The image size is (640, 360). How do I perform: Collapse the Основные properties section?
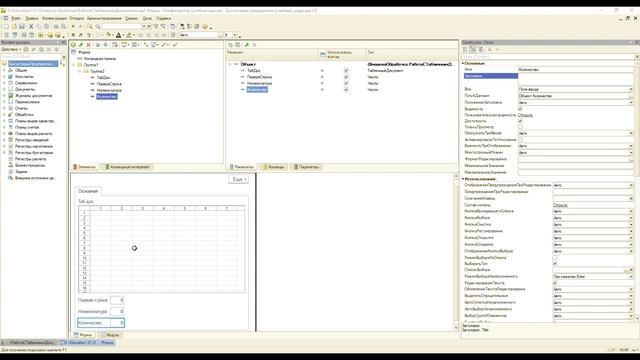(x=463, y=63)
